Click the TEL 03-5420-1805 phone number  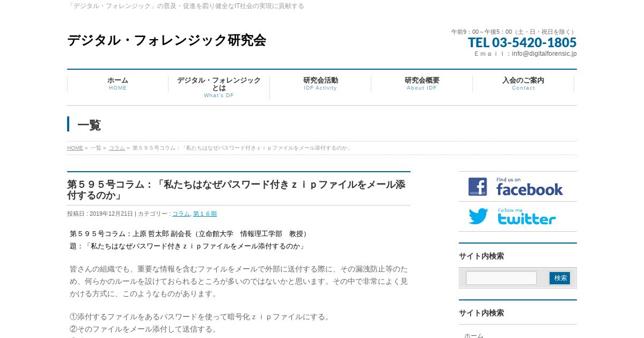(522, 42)
